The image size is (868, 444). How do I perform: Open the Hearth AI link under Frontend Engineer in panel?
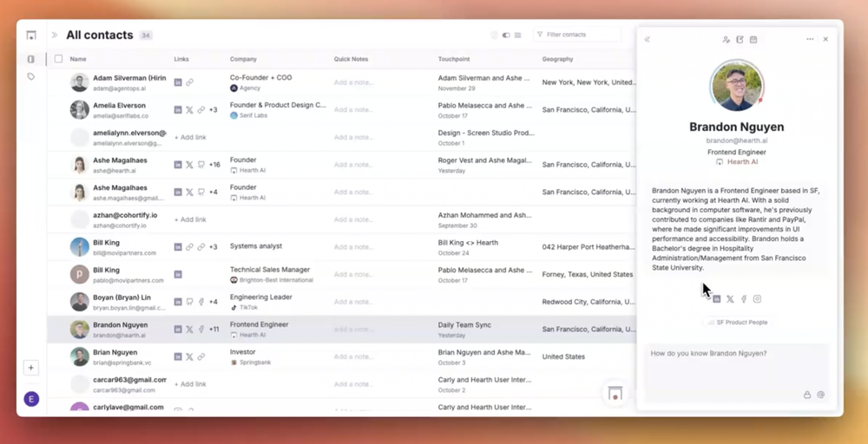tap(737, 162)
